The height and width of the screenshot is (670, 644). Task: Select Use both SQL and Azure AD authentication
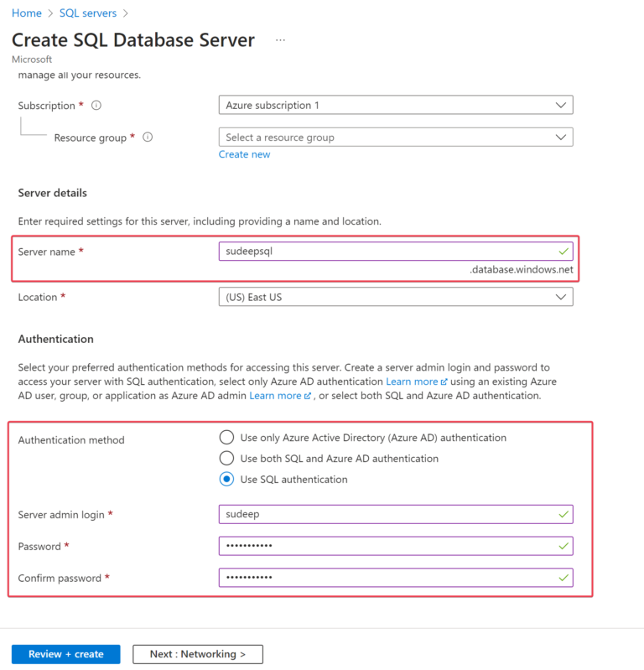[226, 459]
